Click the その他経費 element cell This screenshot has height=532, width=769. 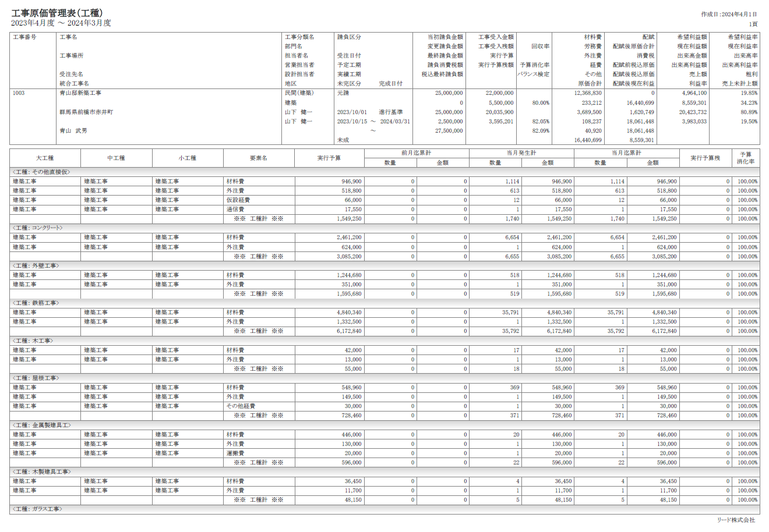tap(241, 406)
